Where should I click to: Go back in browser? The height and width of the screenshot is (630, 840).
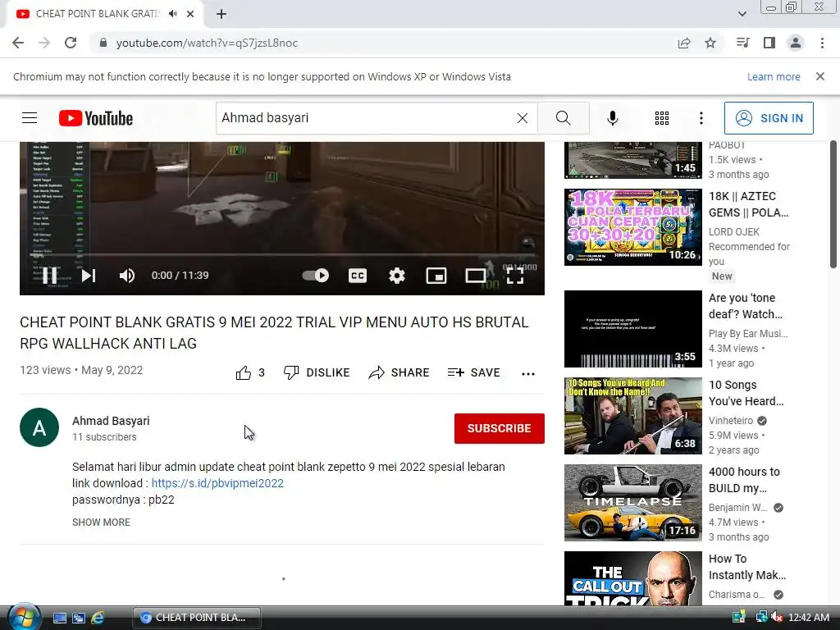pyautogui.click(x=18, y=43)
